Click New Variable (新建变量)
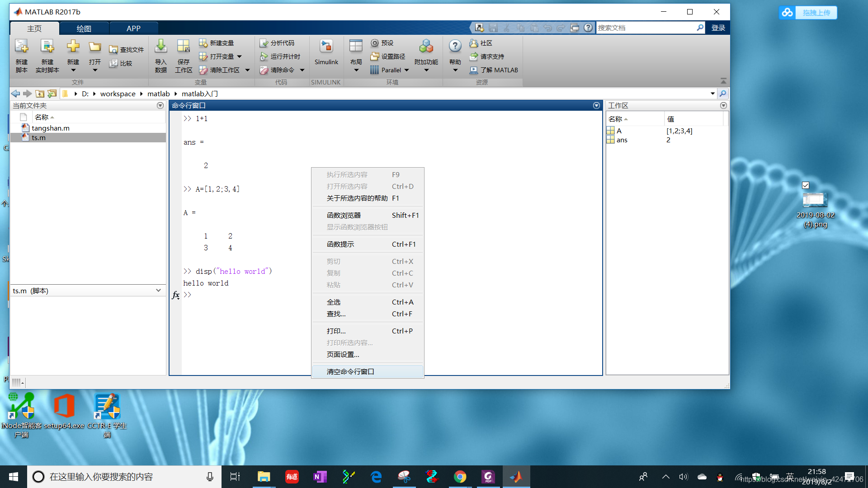This screenshot has height=488, width=868. click(x=217, y=43)
